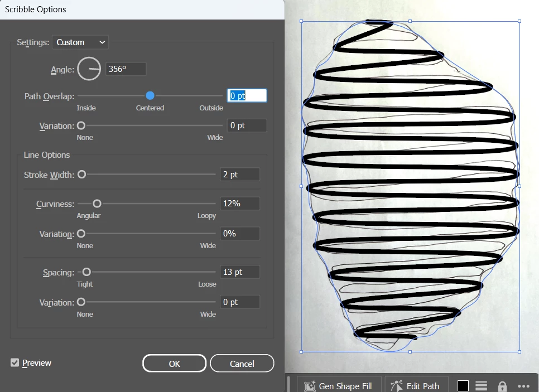Click the Spacing 13 pt field
539x392 pixels.
coord(240,272)
